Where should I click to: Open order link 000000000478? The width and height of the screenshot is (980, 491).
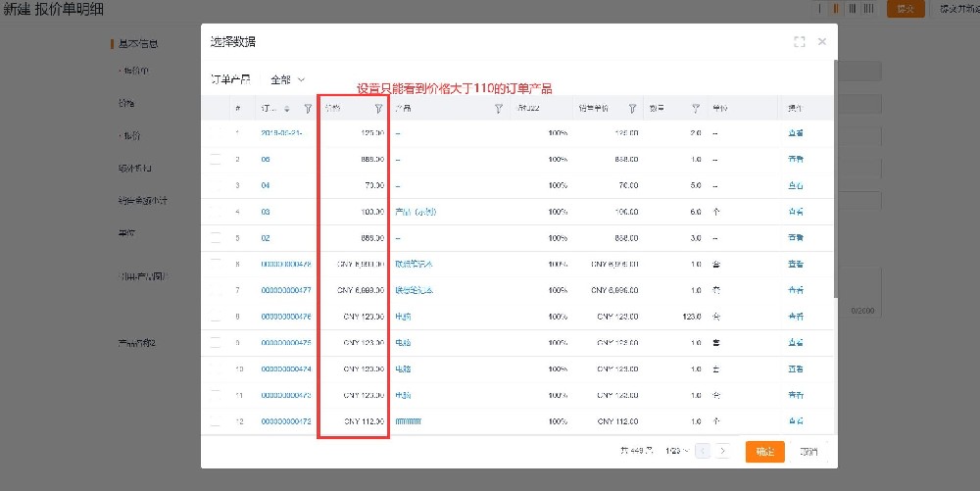(x=286, y=265)
